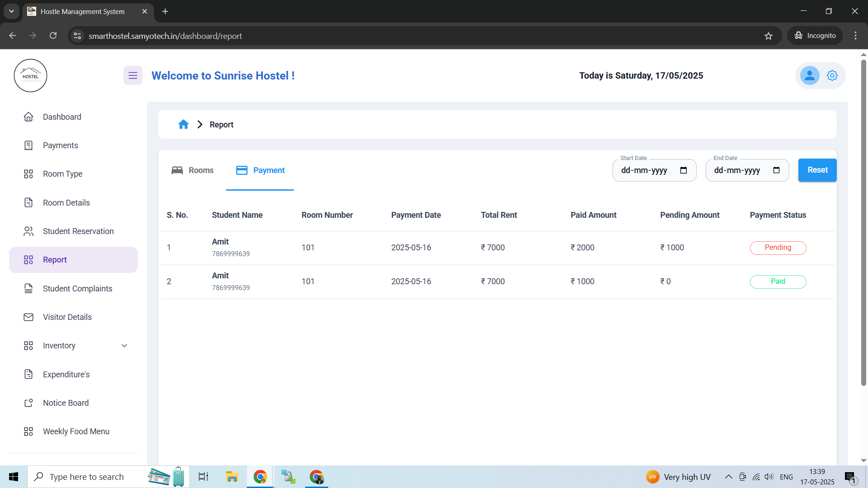This screenshot has width=868, height=488.
Task: Open the End Date calendar picker
Action: pyautogui.click(x=776, y=170)
